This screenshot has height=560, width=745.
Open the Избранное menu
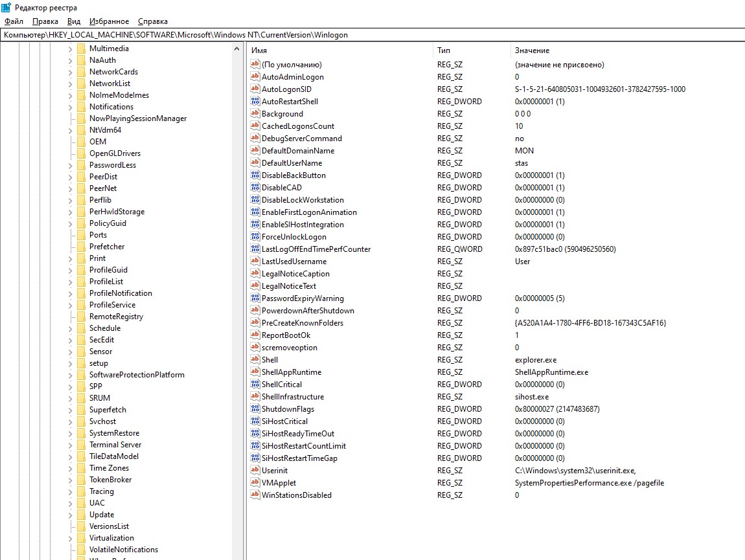[x=109, y=21]
